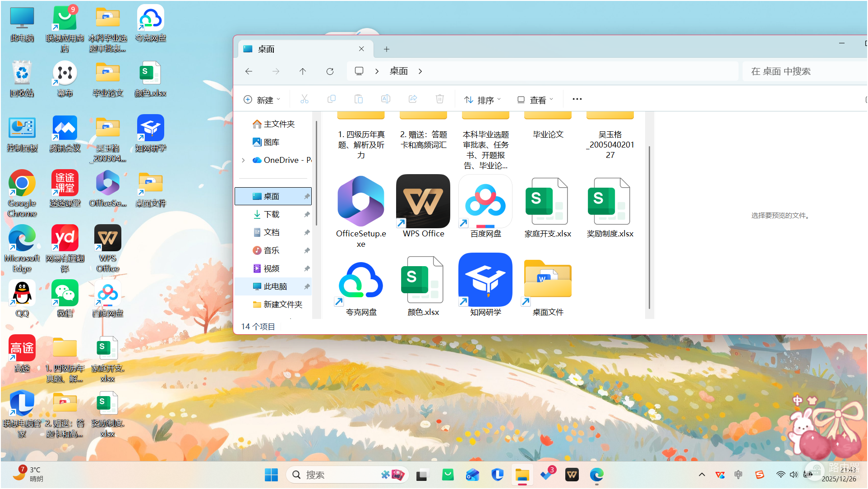Close the 桌面 explorer tab
This screenshot has width=868, height=489.
361,49
